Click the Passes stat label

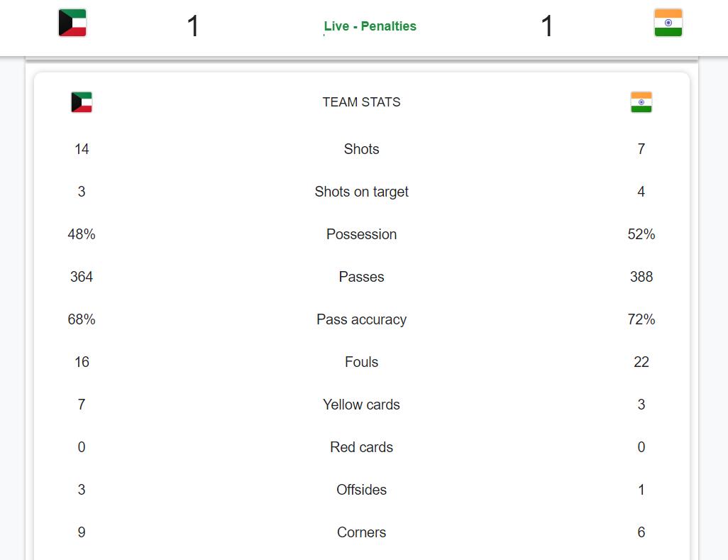(361, 277)
